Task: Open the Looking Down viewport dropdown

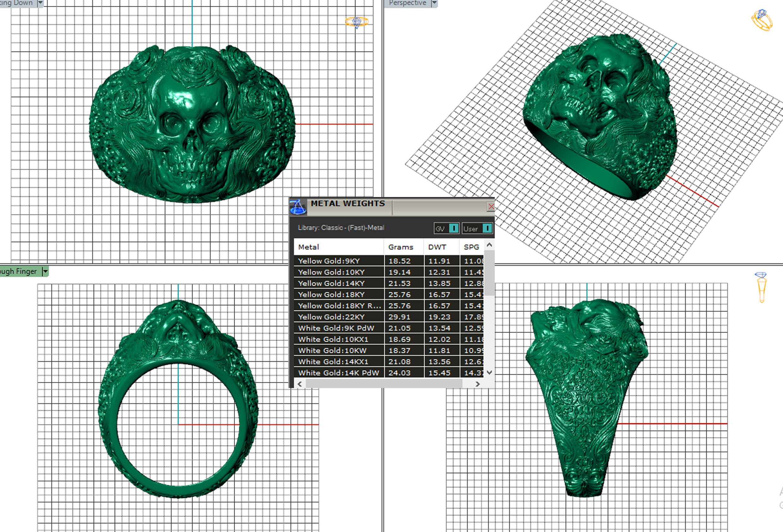Action: point(40,3)
